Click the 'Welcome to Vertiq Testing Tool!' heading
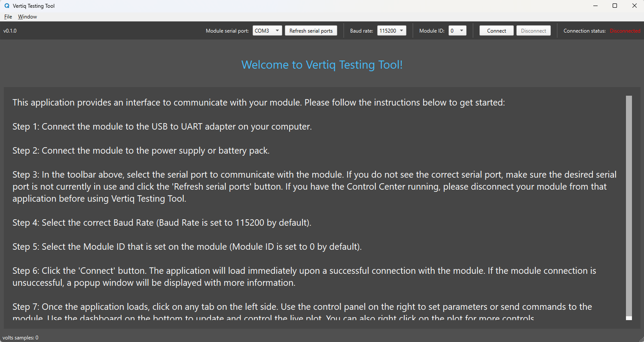644x342 pixels. point(322,65)
